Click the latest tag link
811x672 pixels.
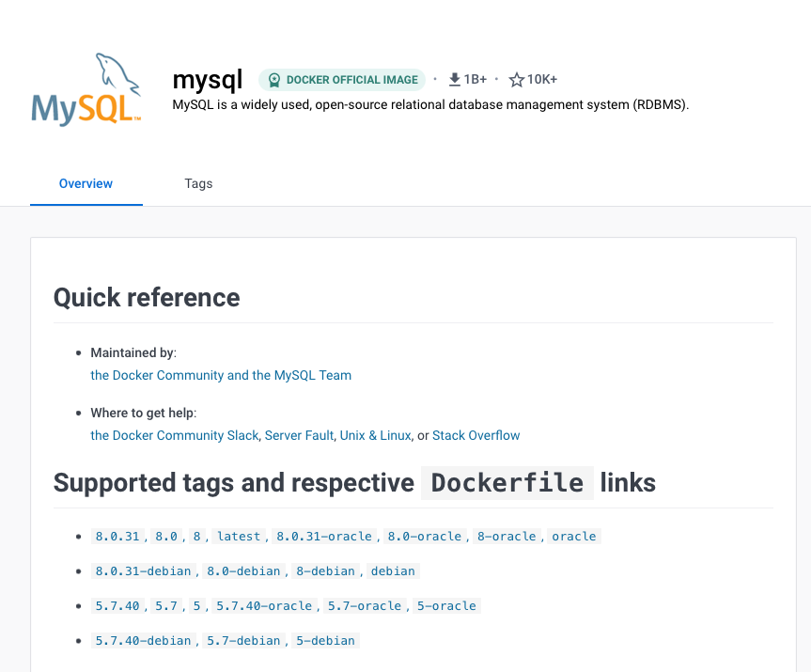coord(239,537)
